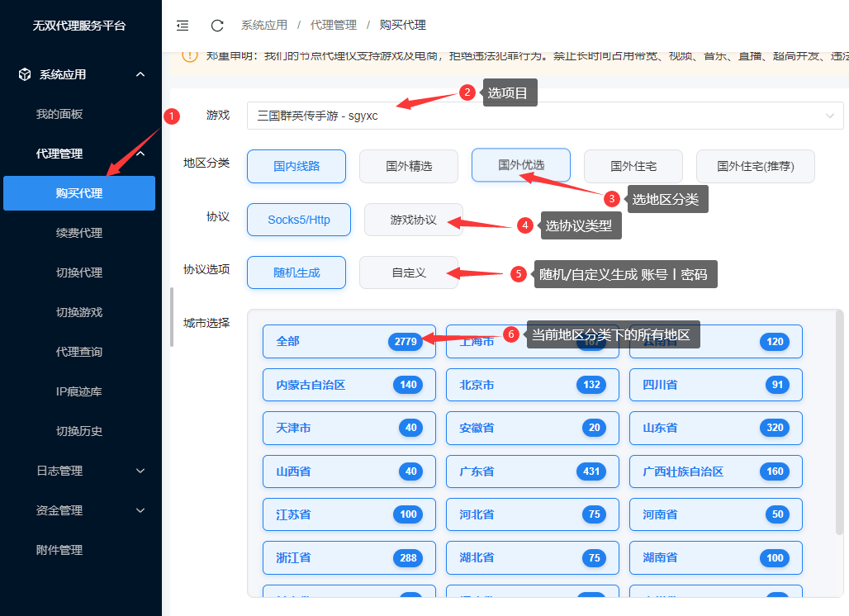Click the sidebar collapse icon in header
Screen dimensions: 849x616
click(x=183, y=26)
